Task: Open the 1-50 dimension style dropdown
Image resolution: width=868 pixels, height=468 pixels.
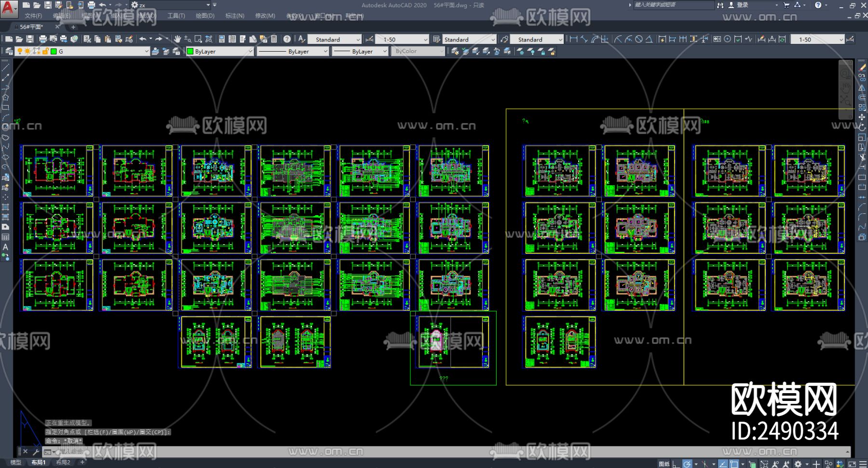Action: click(x=402, y=39)
